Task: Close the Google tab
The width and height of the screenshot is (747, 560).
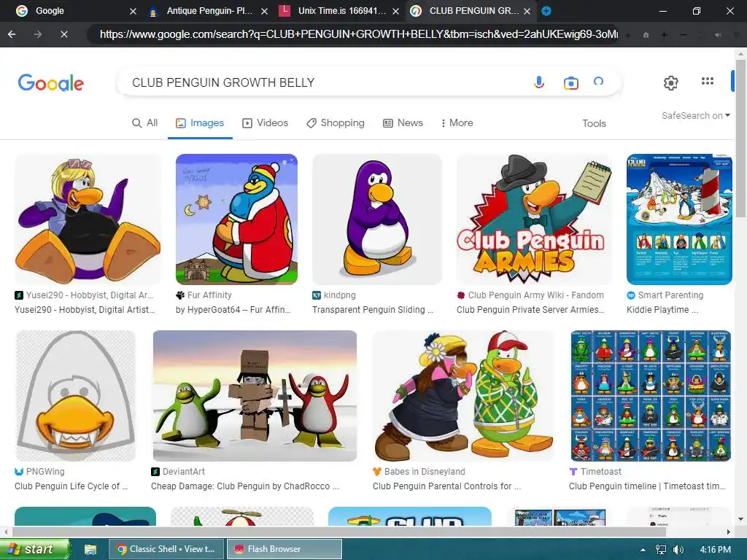Action: point(133,11)
